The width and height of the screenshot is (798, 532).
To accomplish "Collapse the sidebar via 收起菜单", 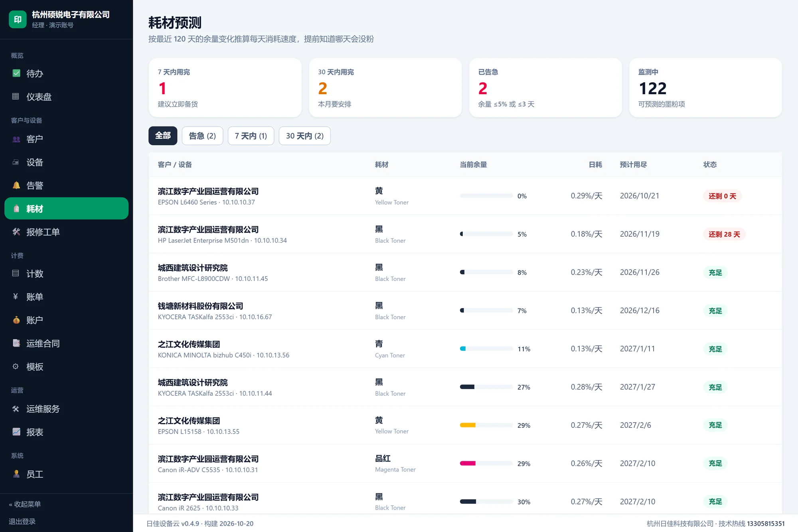I will point(25,504).
